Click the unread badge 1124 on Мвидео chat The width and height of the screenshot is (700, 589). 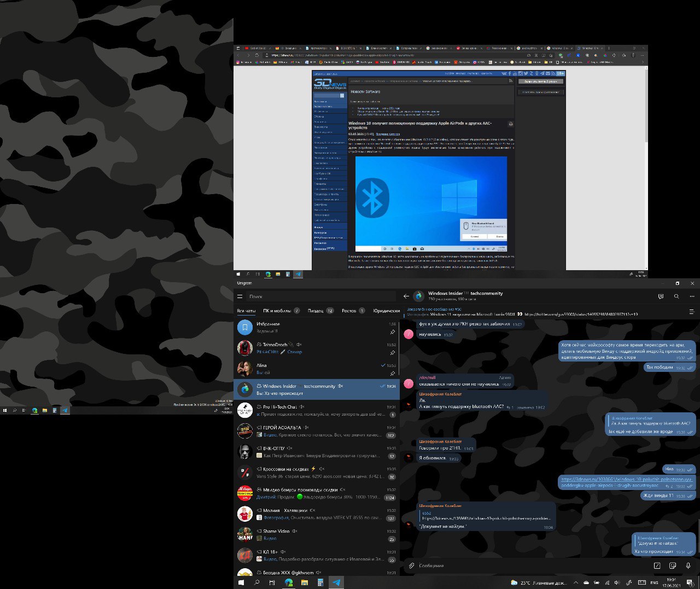click(390, 498)
